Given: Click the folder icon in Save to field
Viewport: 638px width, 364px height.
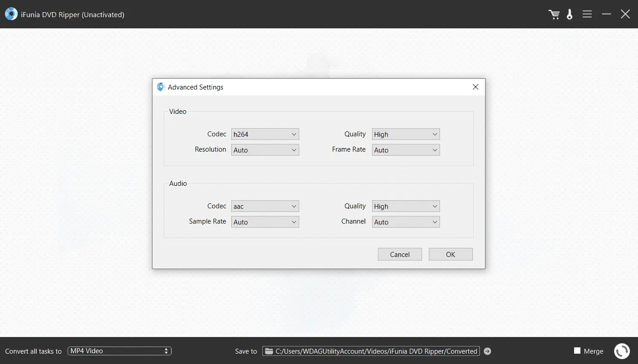Looking at the screenshot, I should 269,351.
